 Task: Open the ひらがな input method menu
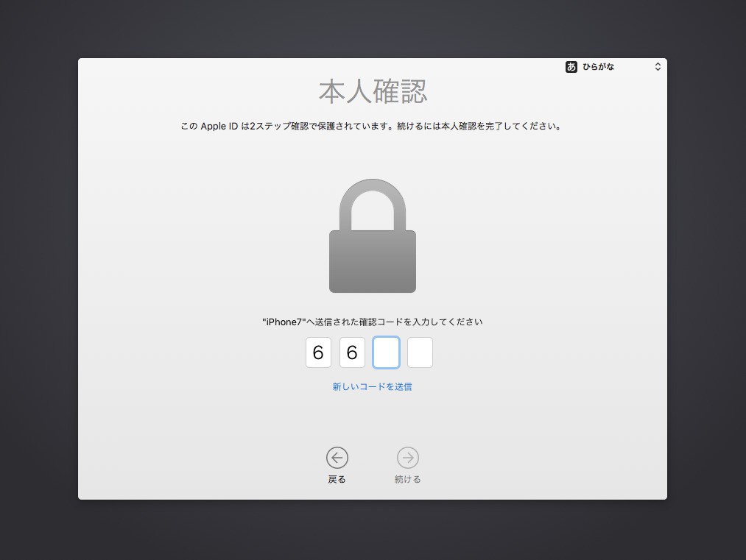tap(613, 67)
